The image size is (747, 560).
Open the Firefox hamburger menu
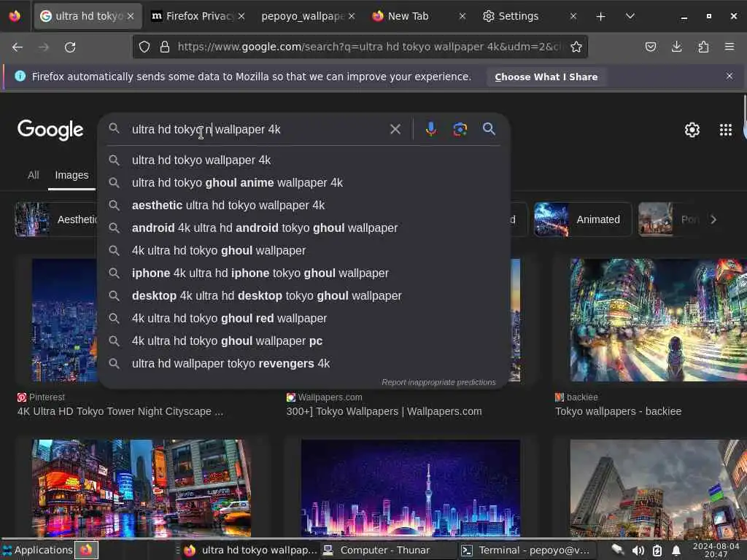729,47
